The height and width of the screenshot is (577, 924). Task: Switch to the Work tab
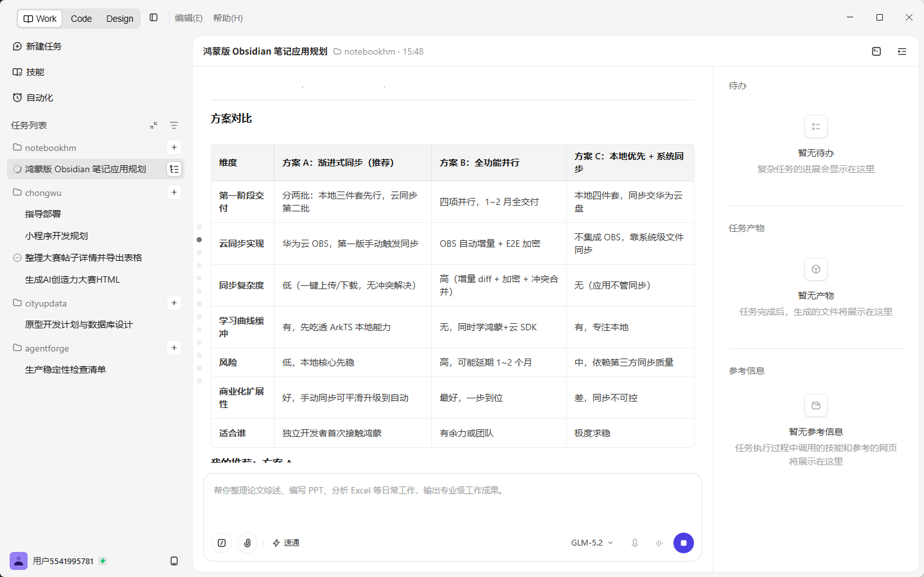click(x=40, y=19)
